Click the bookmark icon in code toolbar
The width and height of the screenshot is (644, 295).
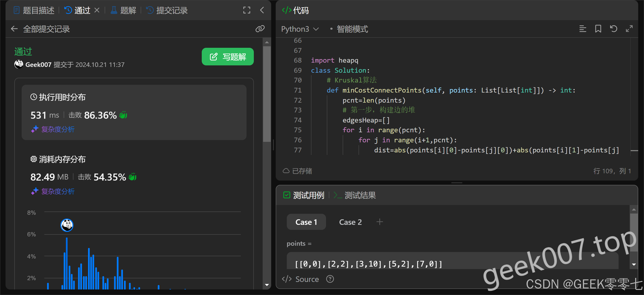(598, 29)
